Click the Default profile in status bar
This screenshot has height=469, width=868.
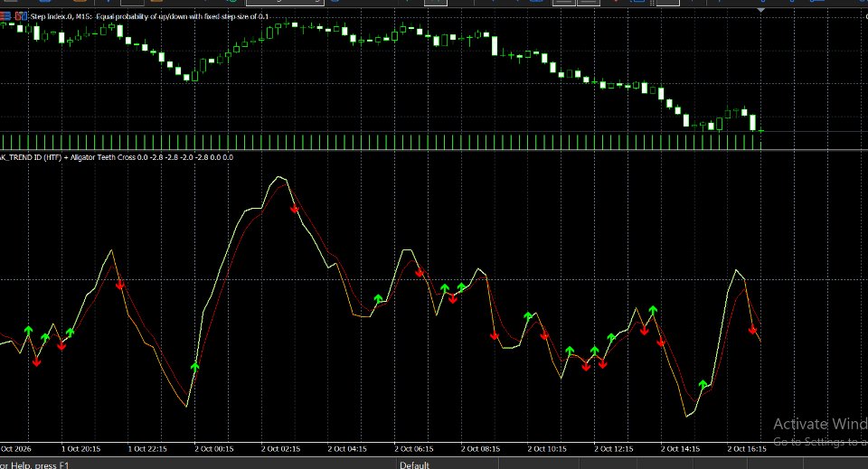[x=414, y=465]
